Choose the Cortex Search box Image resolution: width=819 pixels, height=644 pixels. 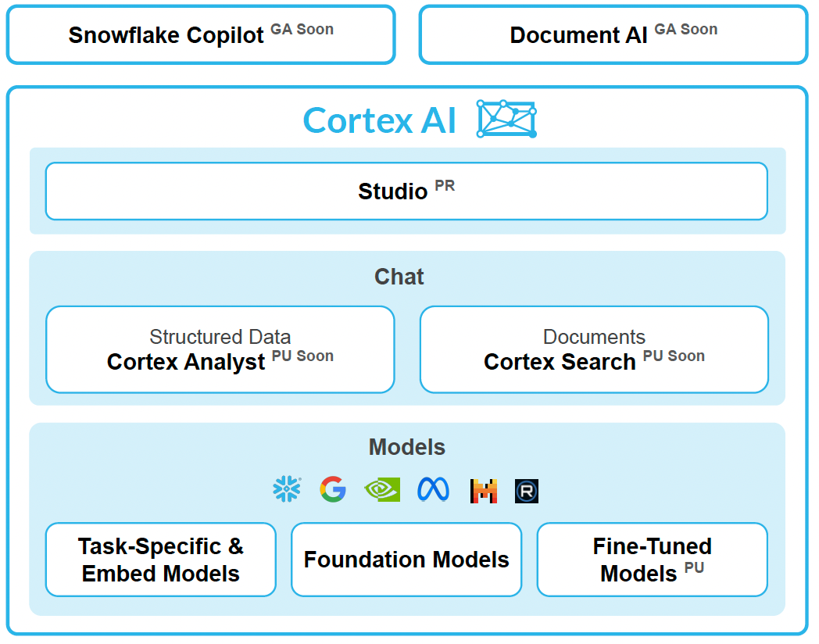point(594,349)
